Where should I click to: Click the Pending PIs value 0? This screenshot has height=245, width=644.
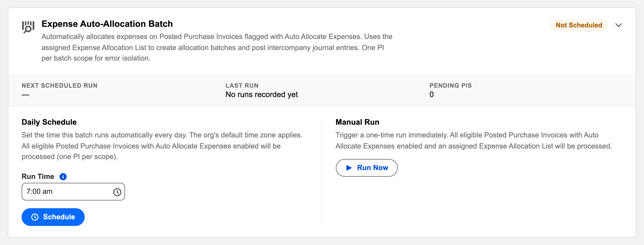pos(432,94)
